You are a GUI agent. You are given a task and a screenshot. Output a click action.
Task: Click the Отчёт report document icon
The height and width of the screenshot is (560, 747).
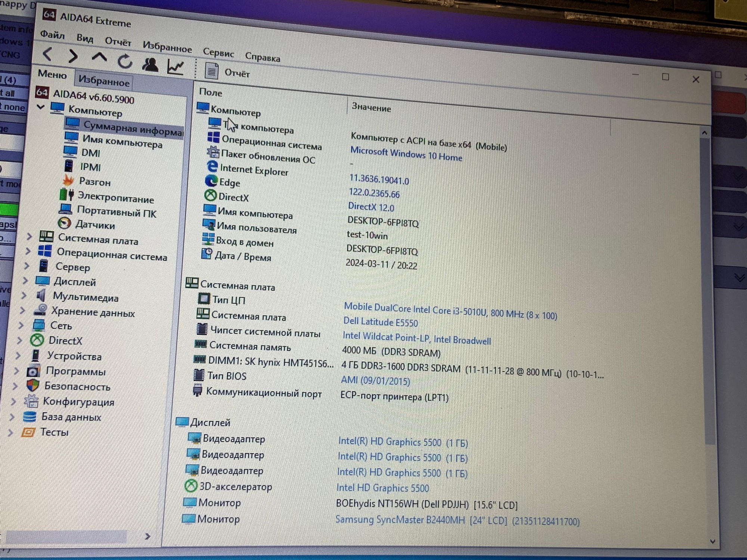click(211, 71)
